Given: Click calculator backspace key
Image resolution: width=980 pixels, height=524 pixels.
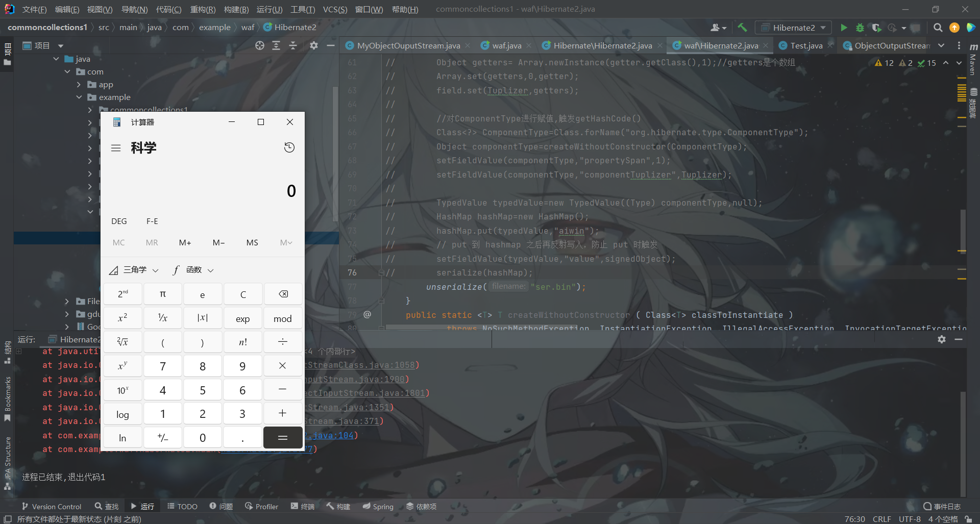Looking at the screenshot, I should coord(283,294).
